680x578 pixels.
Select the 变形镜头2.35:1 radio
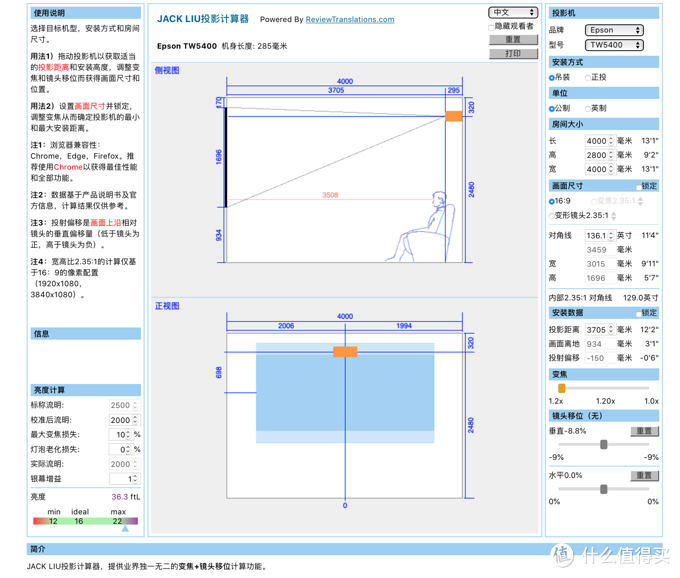click(552, 216)
